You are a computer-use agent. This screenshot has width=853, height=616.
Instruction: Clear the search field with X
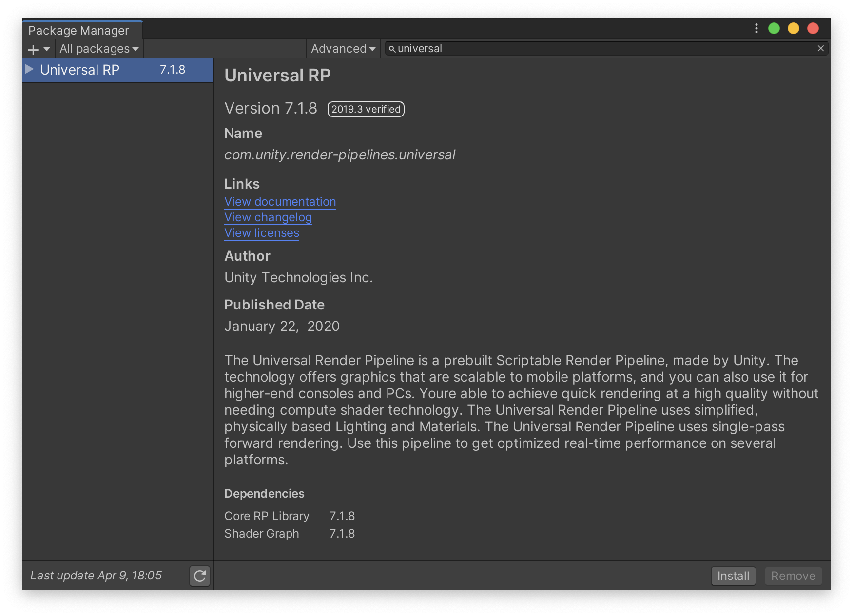[x=821, y=48]
